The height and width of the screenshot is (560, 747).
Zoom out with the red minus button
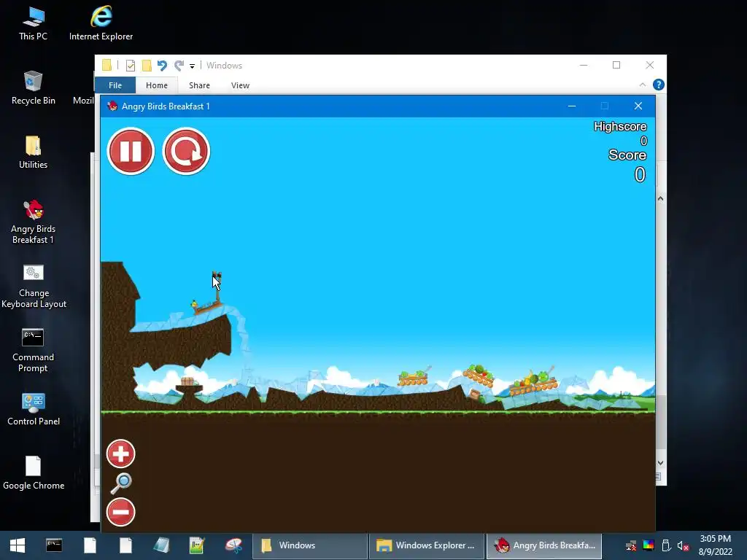click(x=120, y=512)
